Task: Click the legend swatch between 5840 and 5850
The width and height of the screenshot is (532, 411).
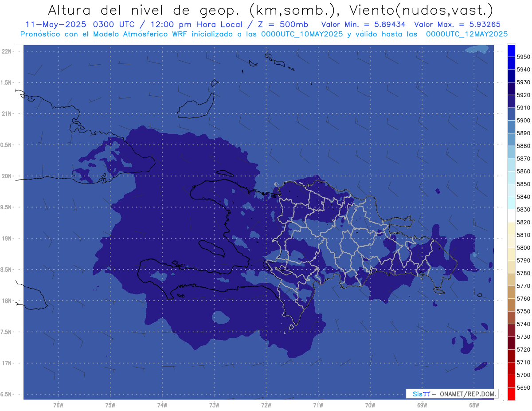Action: (x=511, y=190)
